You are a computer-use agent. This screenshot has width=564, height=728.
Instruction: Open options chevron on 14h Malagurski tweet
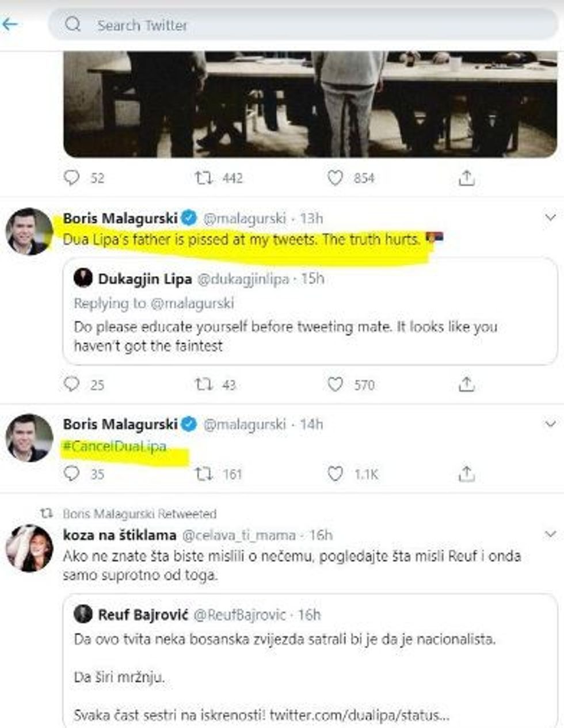tap(550, 424)
